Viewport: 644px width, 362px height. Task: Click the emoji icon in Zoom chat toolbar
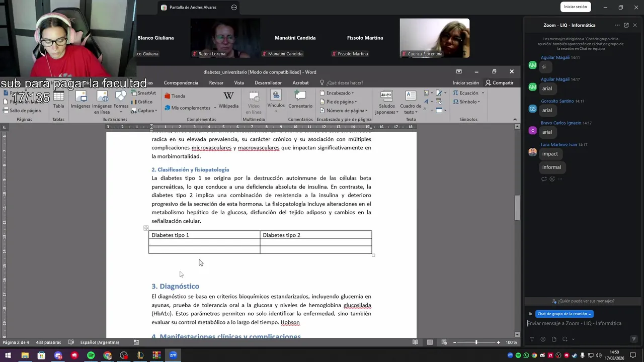pos(543,339)
